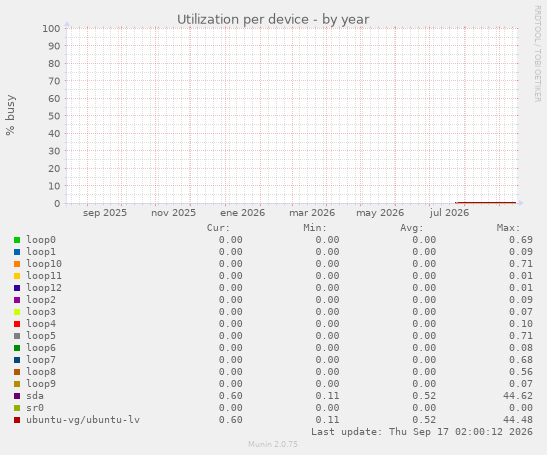Image resolution: width=547 pixels, height=455 pixels.
Task: Click the 'Avg:' column header
Action: pyautogui.click(x=412, y=228)
